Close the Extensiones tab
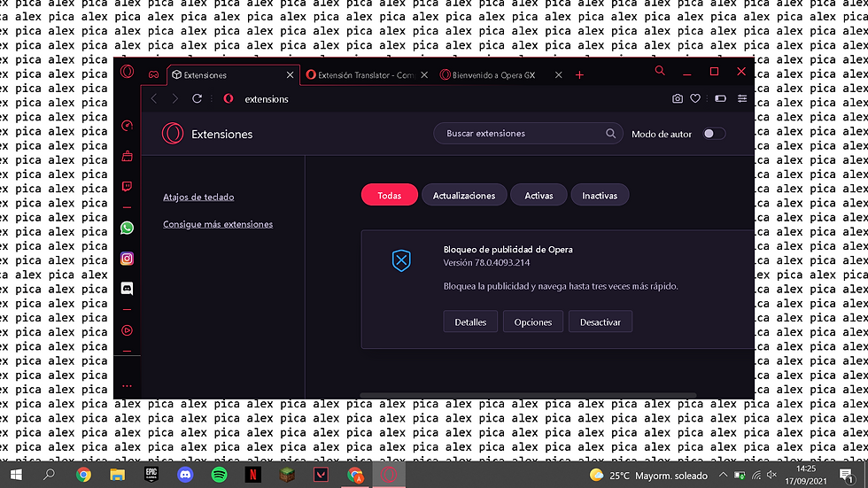 pyautogui.click(x=290, y=74)
